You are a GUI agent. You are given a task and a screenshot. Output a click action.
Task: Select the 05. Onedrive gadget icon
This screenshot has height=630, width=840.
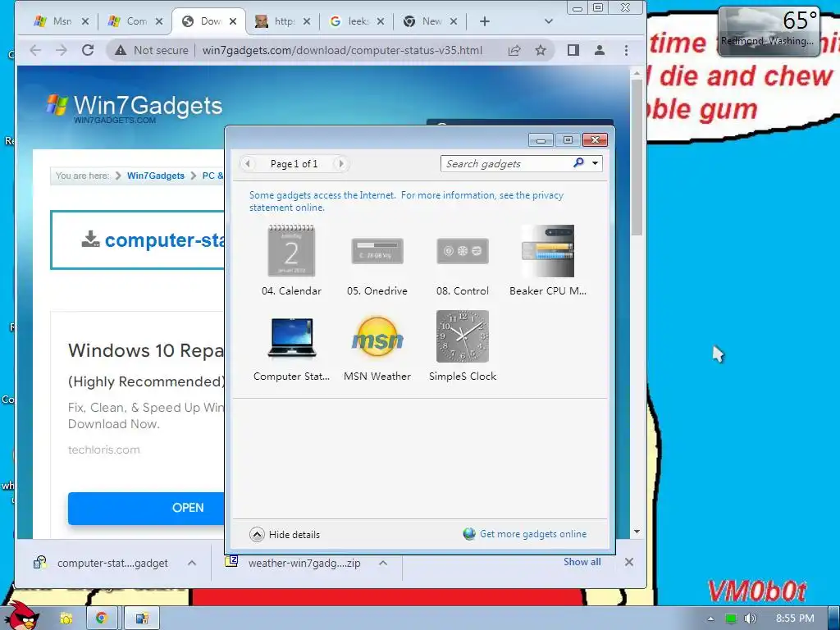pos(377,251)
